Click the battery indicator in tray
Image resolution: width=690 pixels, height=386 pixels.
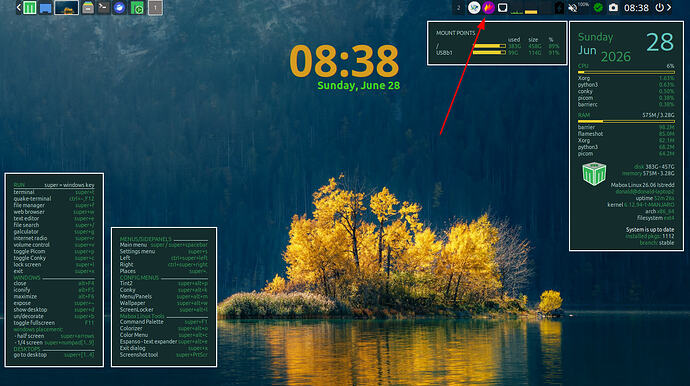[x=559, y=7]
